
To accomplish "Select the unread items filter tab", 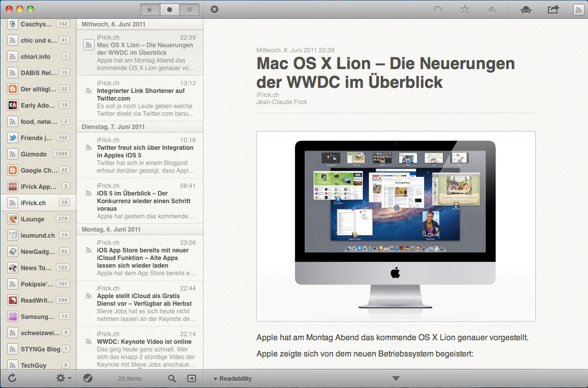I will 170,10.
